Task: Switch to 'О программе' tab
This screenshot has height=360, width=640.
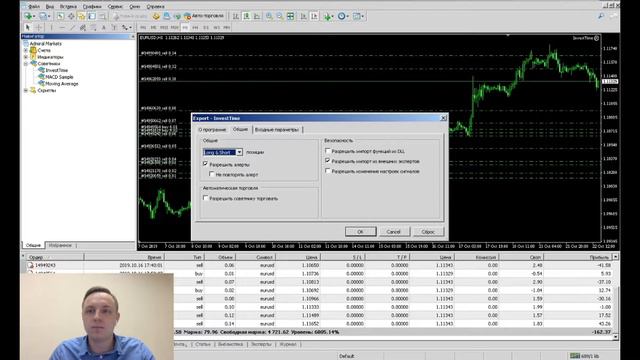Action: [212, 130]
